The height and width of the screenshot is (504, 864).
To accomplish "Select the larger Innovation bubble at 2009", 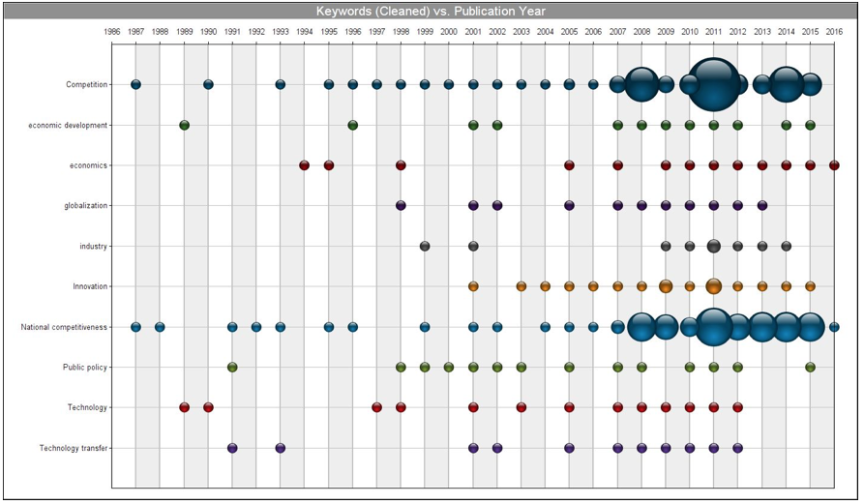I will click(x=666, y=286).
